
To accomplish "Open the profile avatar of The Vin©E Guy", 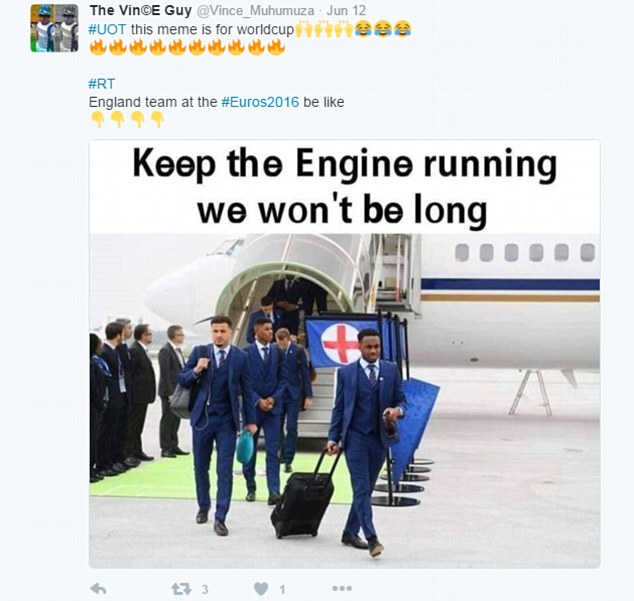I will [55, 28].
